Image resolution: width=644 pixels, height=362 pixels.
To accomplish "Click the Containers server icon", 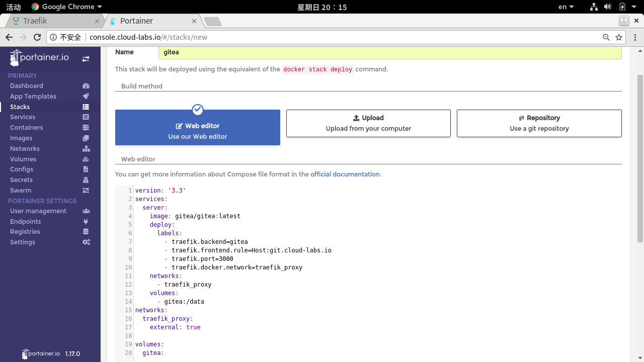I will point(86,128).
